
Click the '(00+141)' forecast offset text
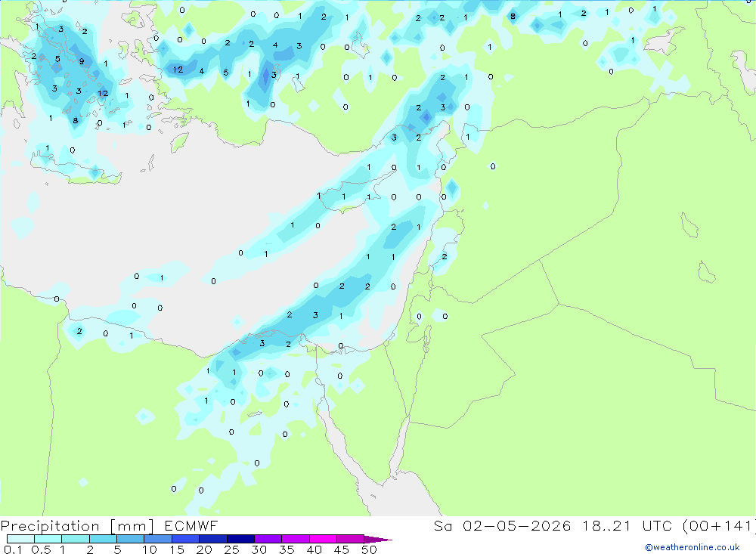click(x=720, y=525)
